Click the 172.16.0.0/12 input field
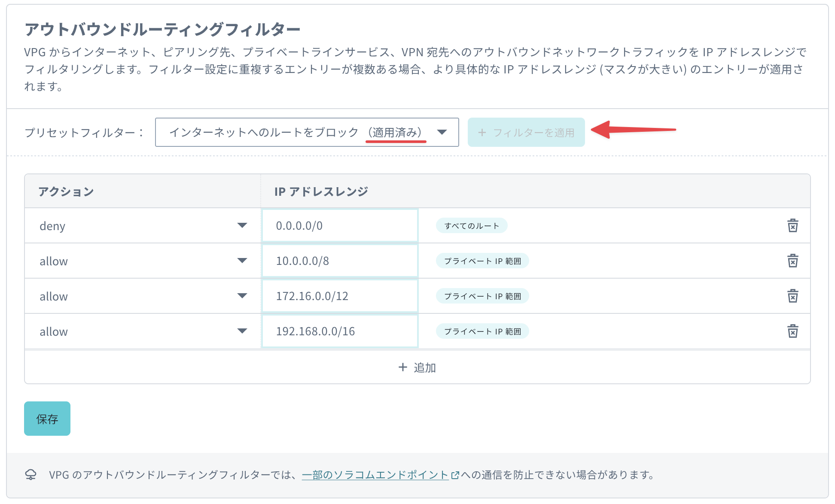835x504 pixels. (339, 295)
